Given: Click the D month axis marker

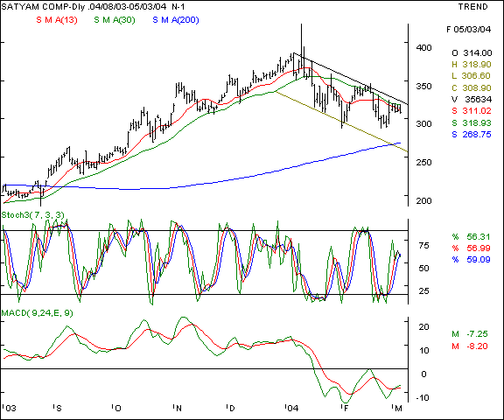Looking at the screenshot, I should click(x=232, y=409).
